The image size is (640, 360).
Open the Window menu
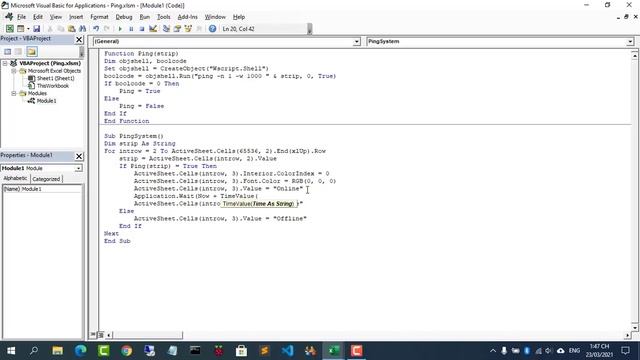[x=215, y=17]
